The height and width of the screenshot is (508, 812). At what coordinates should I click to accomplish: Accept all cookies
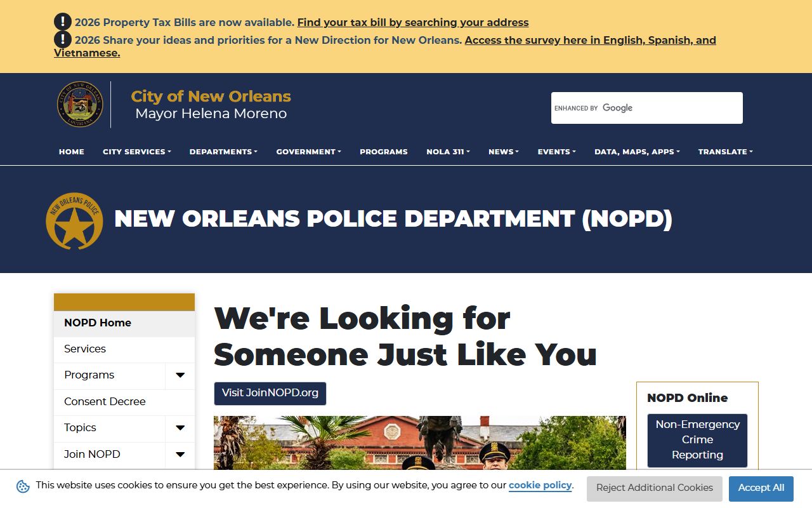coord(761,488)
